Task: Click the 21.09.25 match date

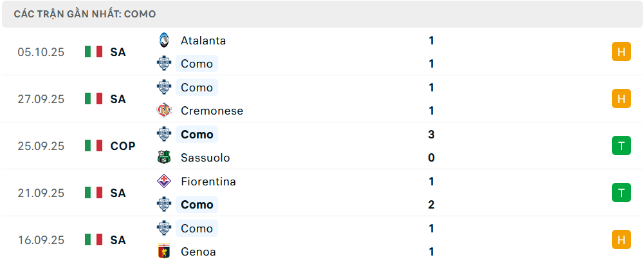Action: tap(41, 192)
